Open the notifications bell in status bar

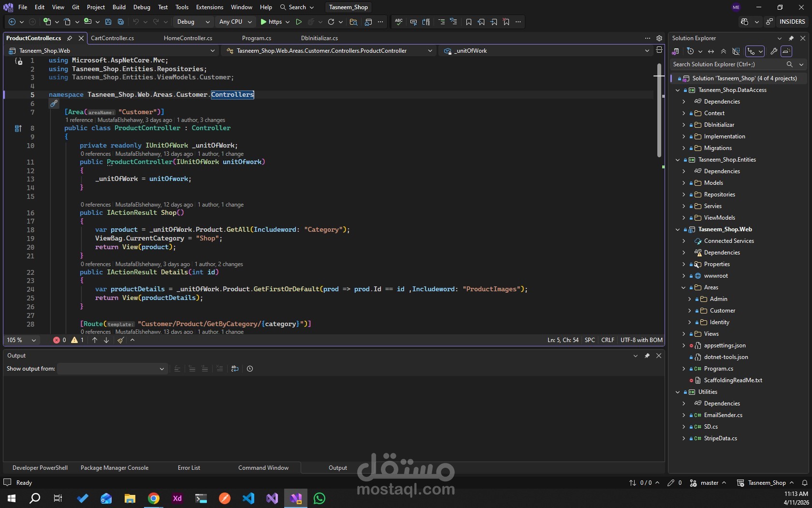point(804,483)
